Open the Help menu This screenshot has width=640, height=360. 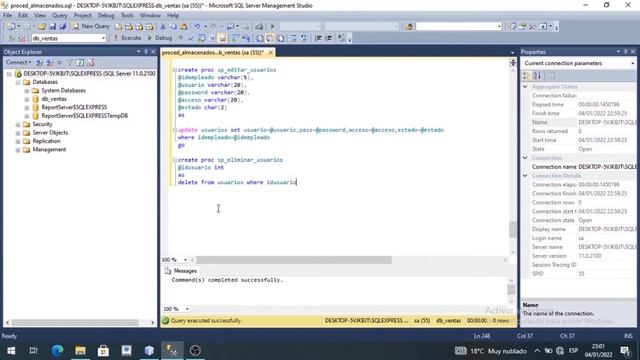173,16
